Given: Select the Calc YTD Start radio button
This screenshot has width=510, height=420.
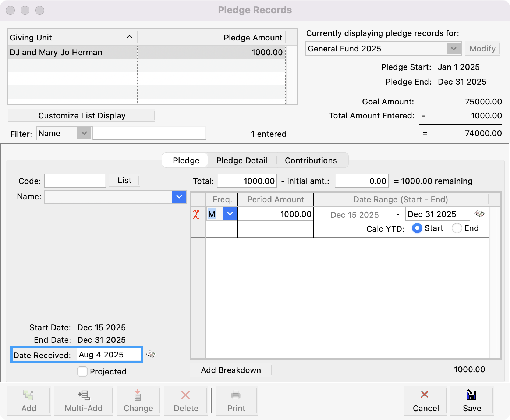Looking at the screenshot, I should click(x=417, y=228).
